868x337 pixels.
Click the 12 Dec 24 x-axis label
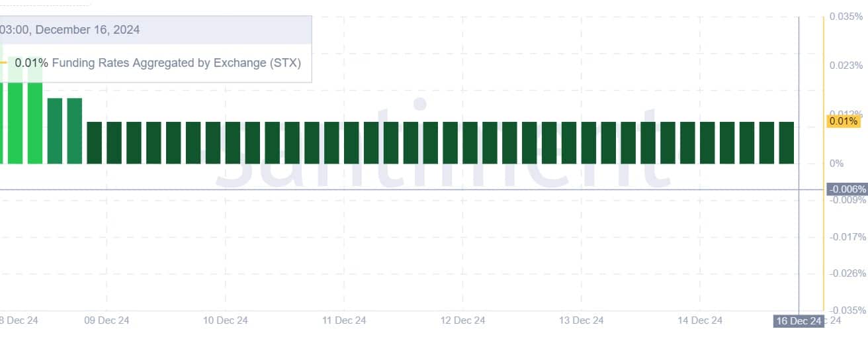pos(462,320)
